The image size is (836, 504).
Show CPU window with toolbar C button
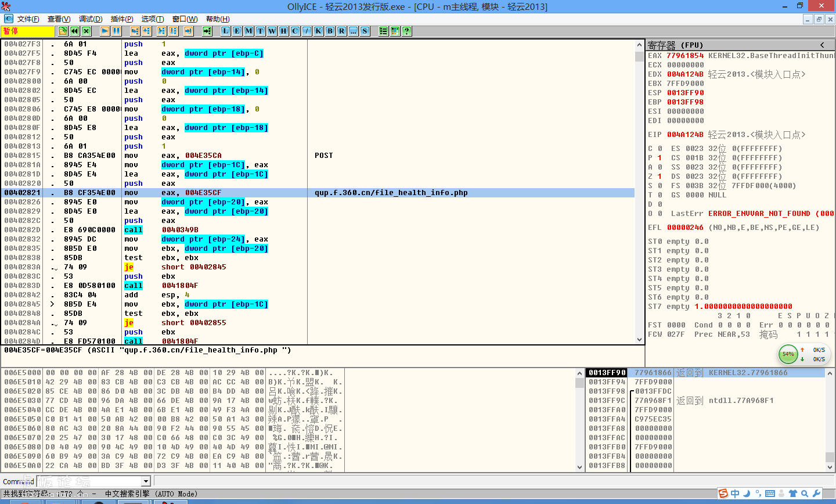(x=295, y=31)
